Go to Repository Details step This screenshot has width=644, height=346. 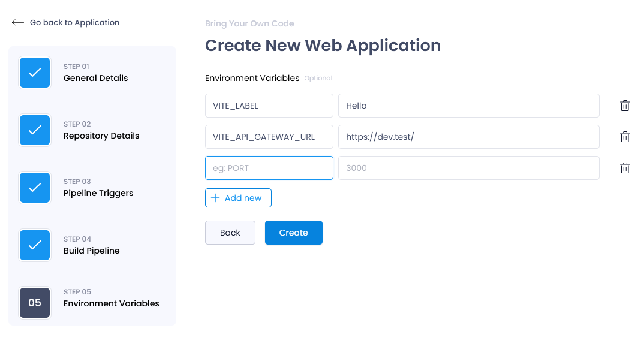point(101,136)
